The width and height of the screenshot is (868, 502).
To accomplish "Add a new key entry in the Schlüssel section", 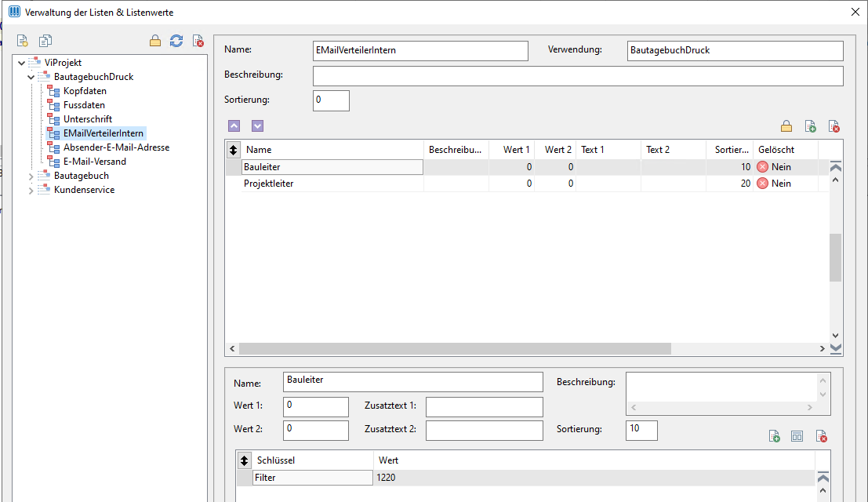I will [x=775, y=436].
